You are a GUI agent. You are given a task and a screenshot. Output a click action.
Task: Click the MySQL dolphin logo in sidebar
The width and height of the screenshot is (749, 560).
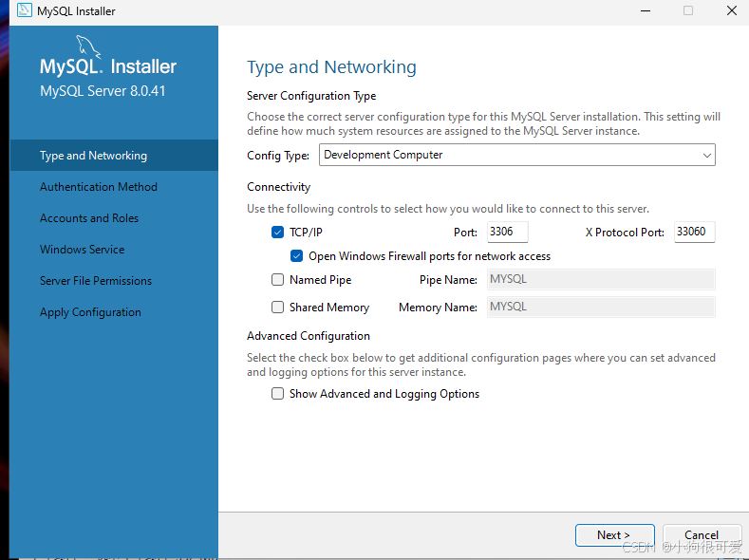pos(88,47)
